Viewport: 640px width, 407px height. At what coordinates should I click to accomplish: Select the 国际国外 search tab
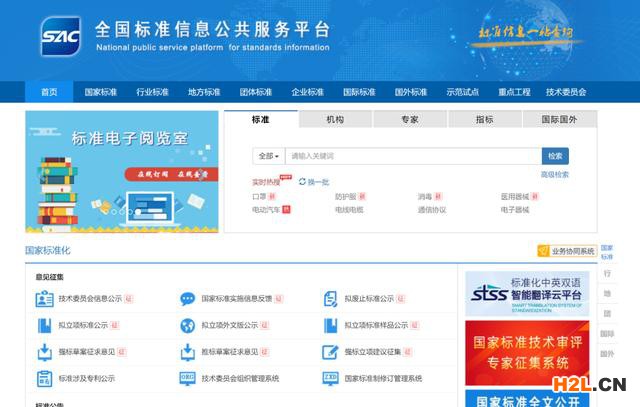click(559, 119)
